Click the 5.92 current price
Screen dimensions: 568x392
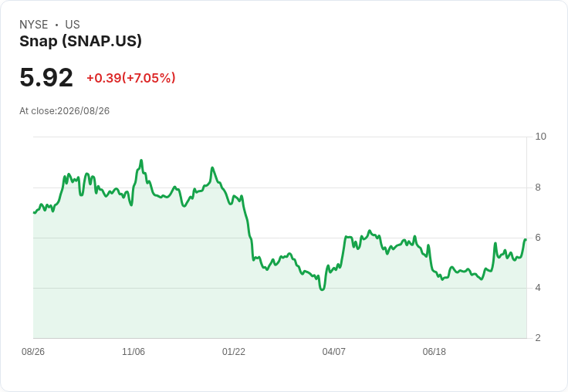pyautogui.click(x=46, y=77)
